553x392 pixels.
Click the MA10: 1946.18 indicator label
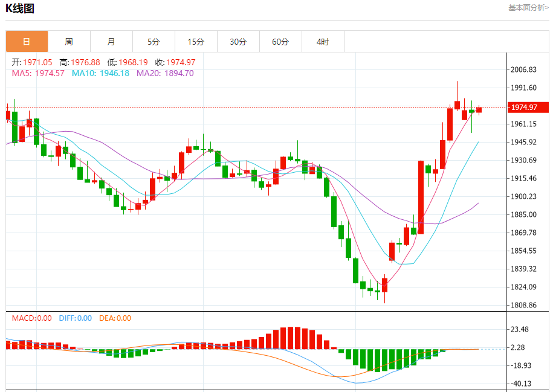pyautogui.click(x=100, y=73)
